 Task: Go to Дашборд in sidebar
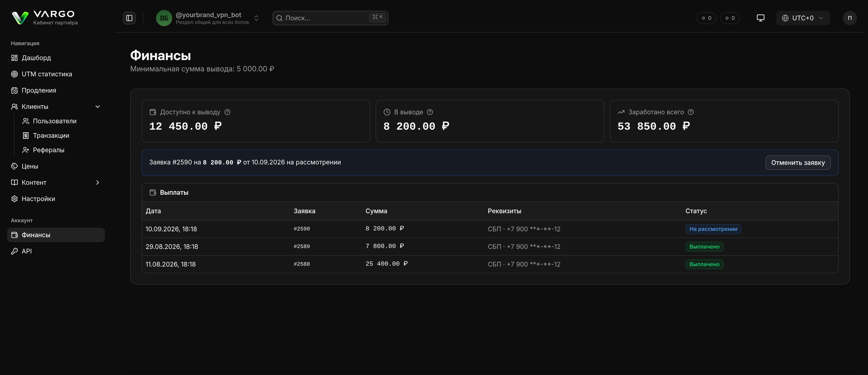(x=56, y=58)
